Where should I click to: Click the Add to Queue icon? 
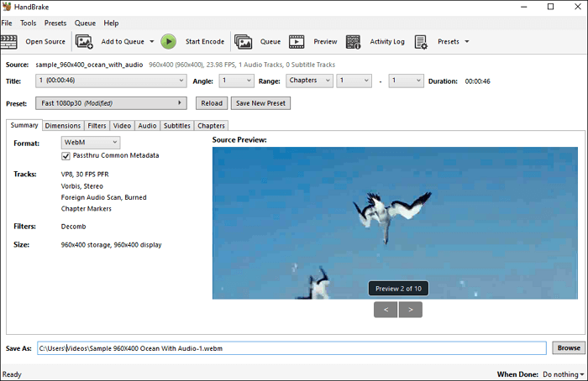click(84, 41)
